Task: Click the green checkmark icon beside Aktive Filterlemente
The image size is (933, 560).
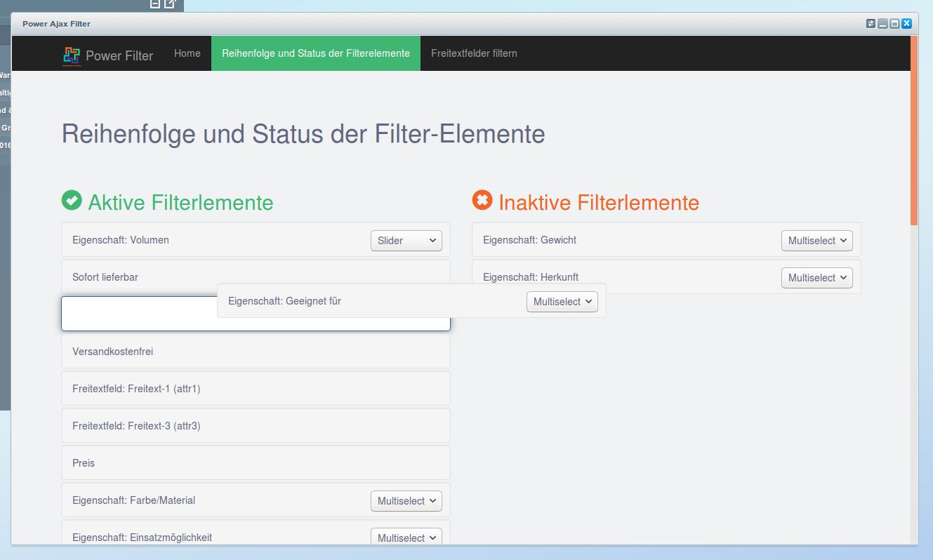Action: click(x=72, y=201)
